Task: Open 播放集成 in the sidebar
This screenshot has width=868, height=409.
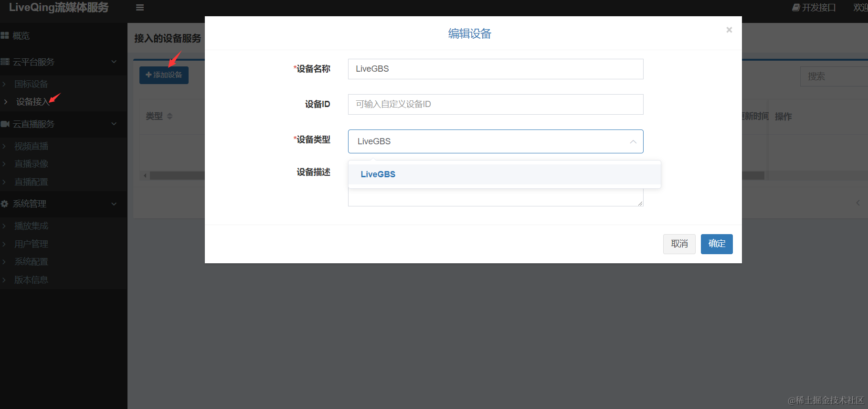Action: [x=64, y=226]
